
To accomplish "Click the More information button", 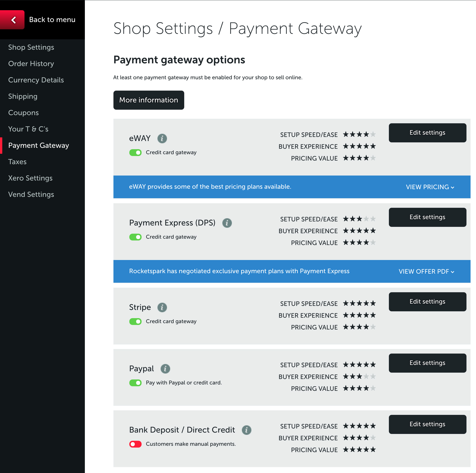I will 149,100.
